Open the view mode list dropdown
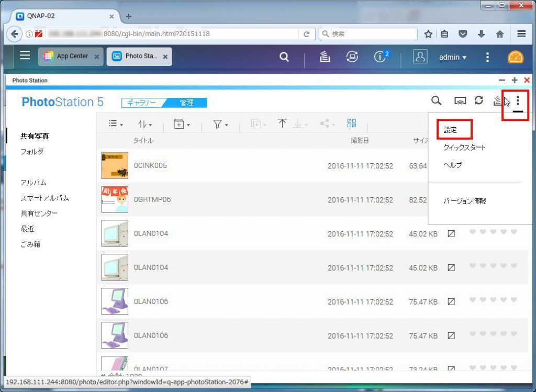This screenshot has width=536, height=392. click(116, 124)
